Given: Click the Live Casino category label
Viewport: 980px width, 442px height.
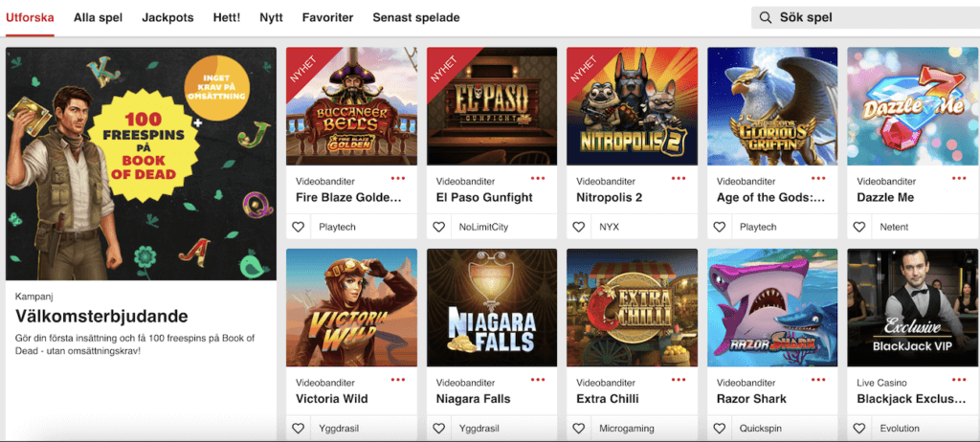Looking at the screenshot, I should (x=881, y=383).
